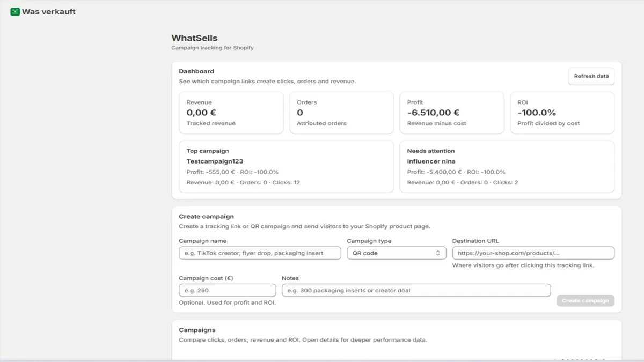Click Profit: -5.400,00 € line of influencer nina
The height and width of the screenshot is (362, 644).
(456, 172)
